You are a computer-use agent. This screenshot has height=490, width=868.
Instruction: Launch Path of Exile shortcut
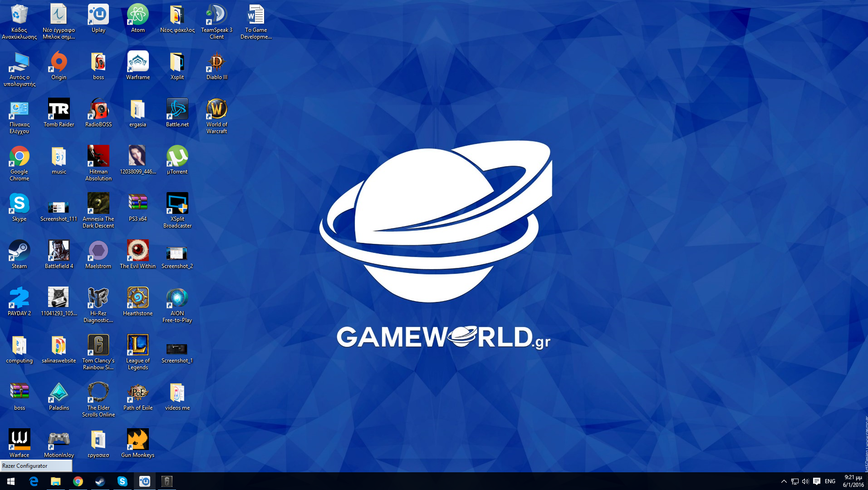coord(137,396)
